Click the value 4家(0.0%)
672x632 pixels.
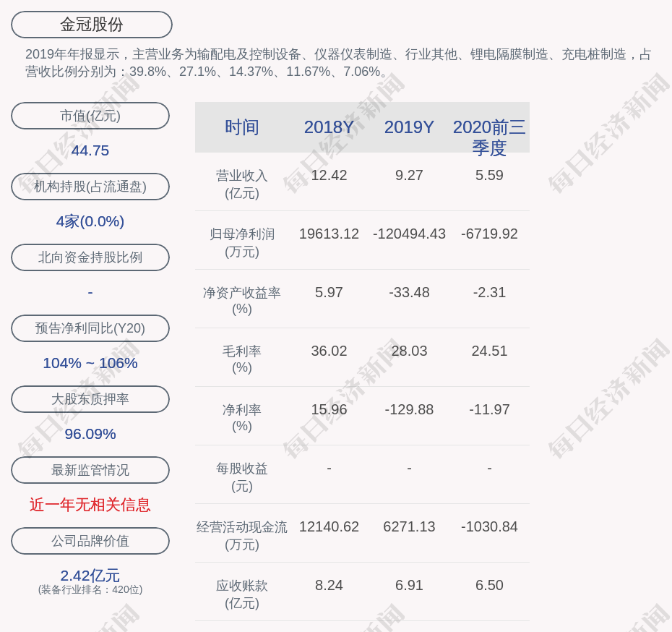tap(90, 221)
